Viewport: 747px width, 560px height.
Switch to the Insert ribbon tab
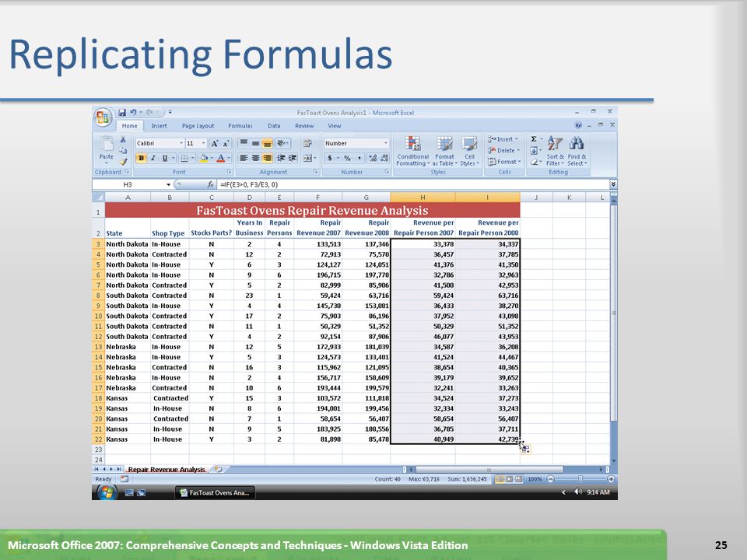(159, 126)
